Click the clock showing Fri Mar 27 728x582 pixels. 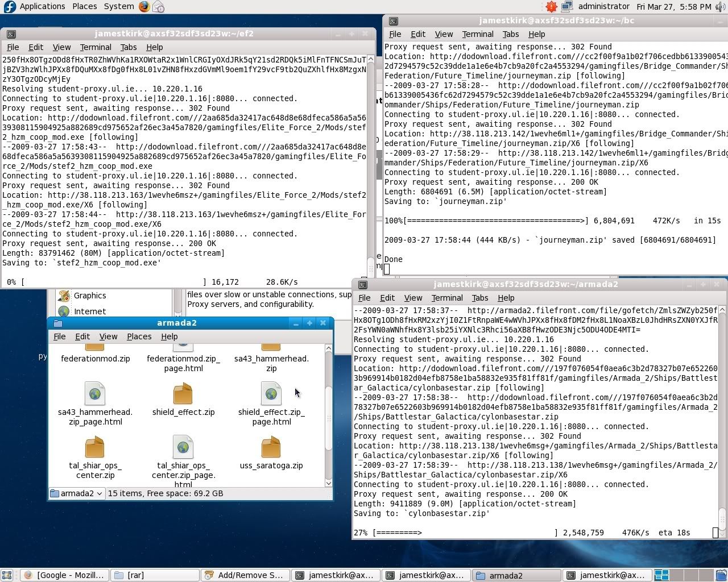pos(673,6)
